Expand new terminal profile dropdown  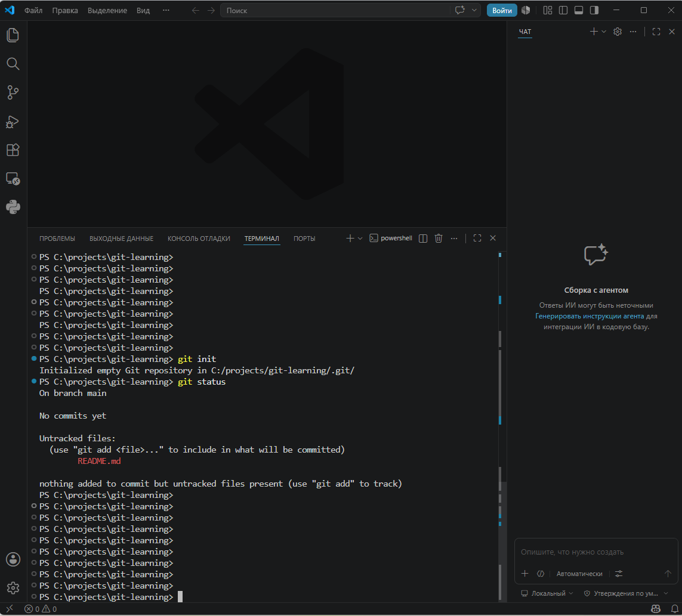(360, 238)
